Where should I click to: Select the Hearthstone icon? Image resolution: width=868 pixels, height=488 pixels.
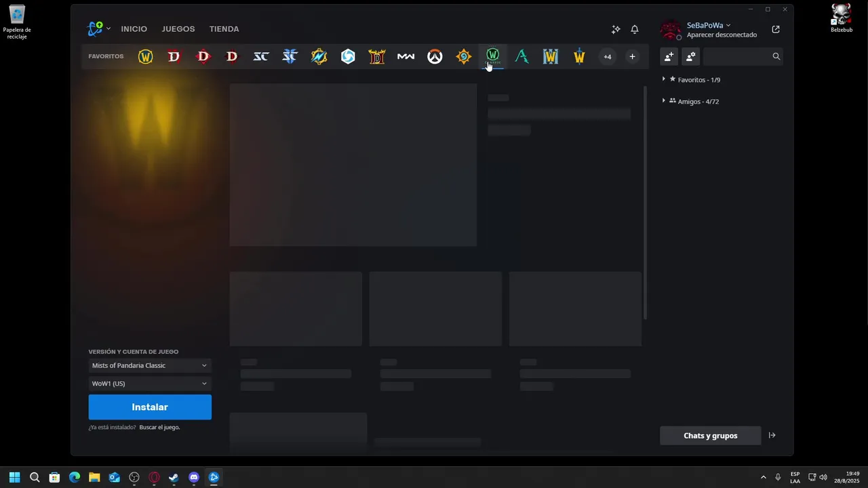pyautogui.click(x=464, y=57)
